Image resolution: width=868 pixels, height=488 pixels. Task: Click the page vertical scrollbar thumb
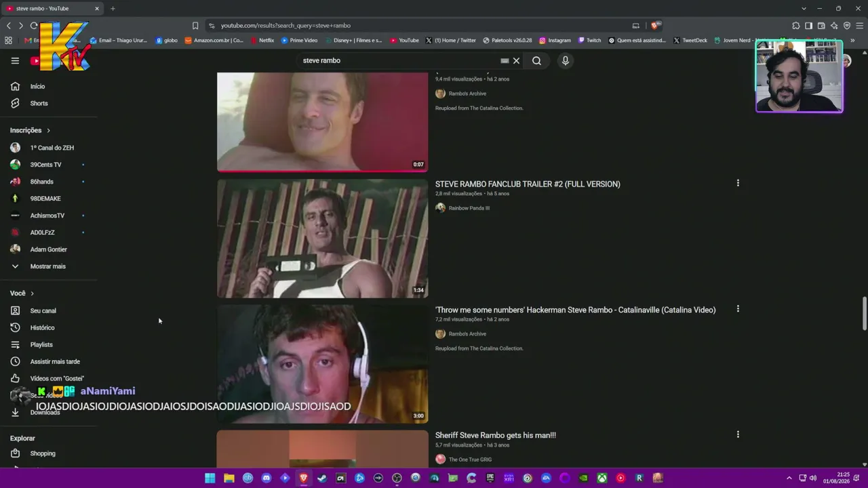(x=864, y=312)
